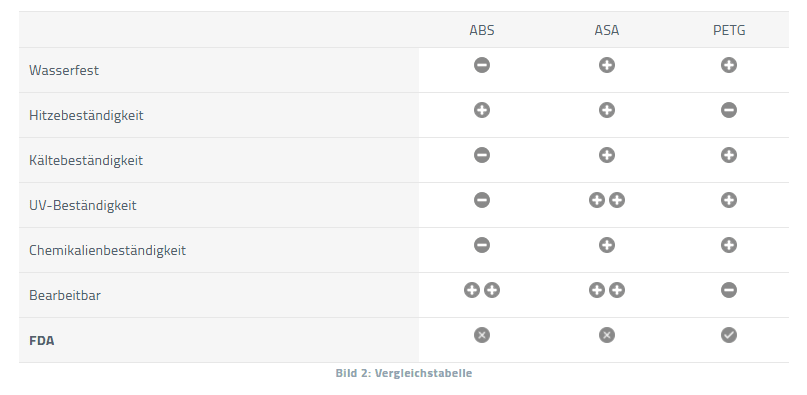Click the double plus icons for ABS Bearbeitbar

tap(482, 290)
